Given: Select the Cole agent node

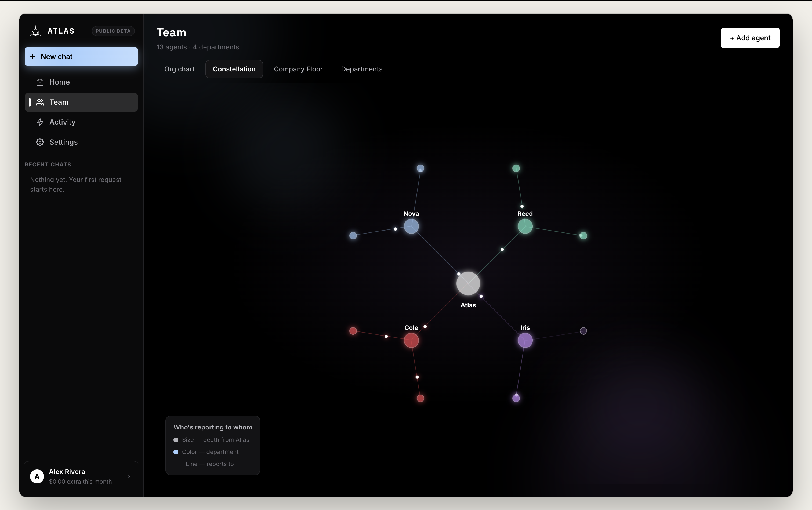Looking at the screenshot, I should coord(411,340).
